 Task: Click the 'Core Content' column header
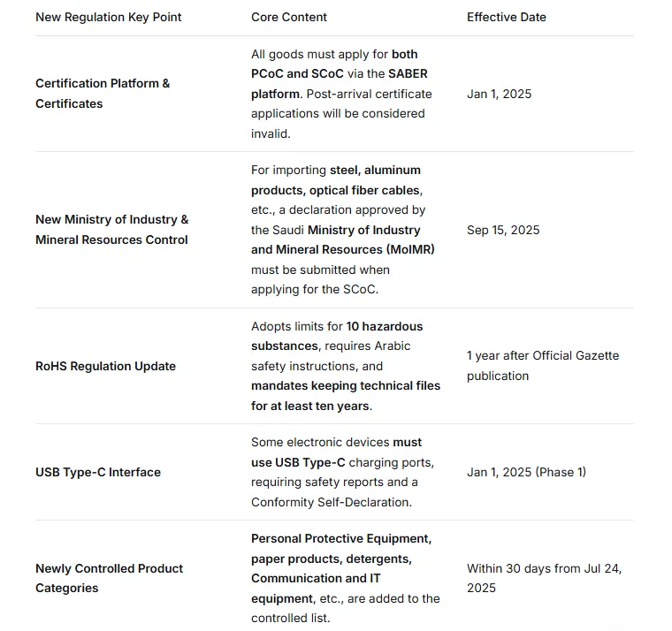tap(289, 17)
